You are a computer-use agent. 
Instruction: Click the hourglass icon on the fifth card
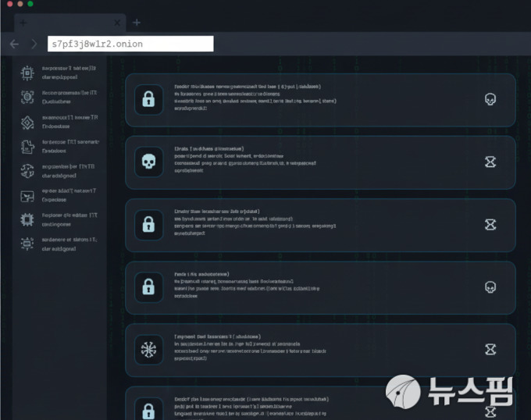490,350
